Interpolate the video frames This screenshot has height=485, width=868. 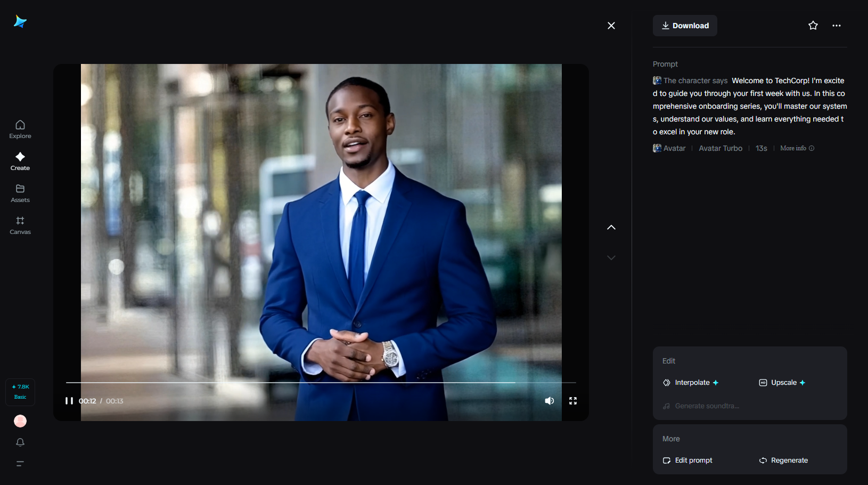coord(691,383)
